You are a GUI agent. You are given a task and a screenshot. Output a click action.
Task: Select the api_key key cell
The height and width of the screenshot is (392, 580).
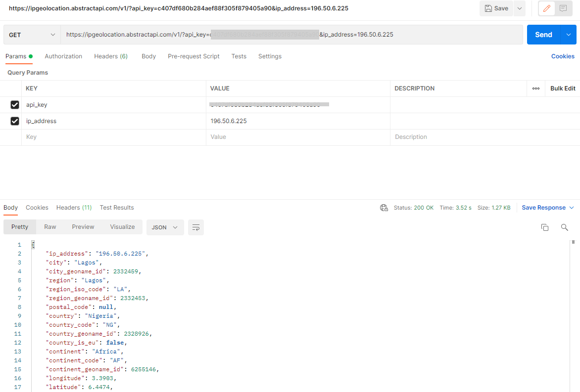tap(113, 105)
